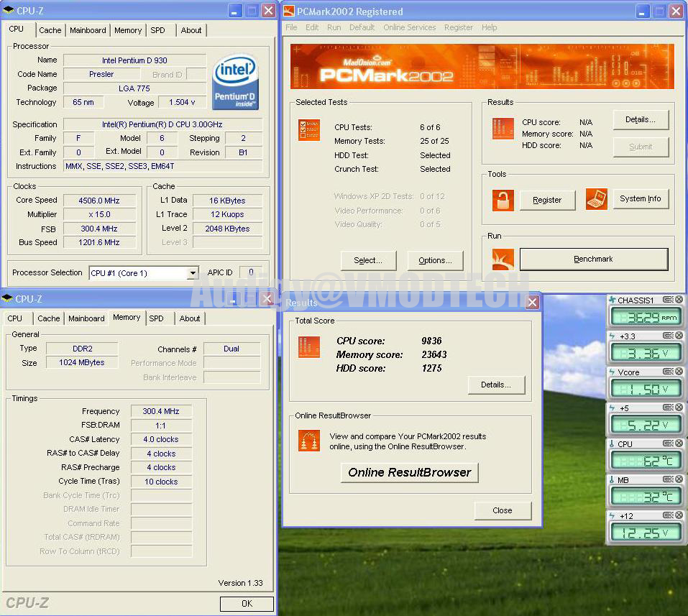Click the Online ResultBrowser people icon

tap(309, 441)
